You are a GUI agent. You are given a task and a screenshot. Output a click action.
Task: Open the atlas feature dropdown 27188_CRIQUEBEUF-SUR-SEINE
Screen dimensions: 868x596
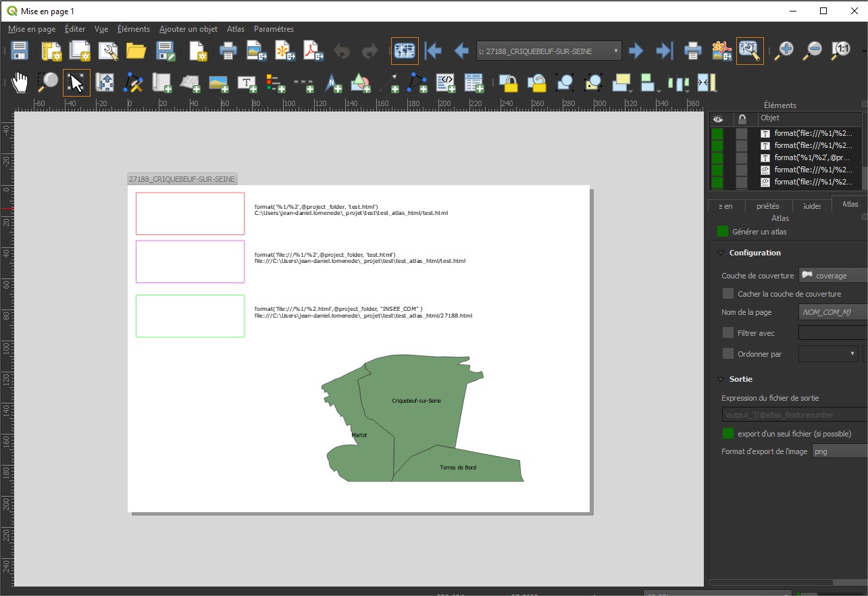(548, 51)
